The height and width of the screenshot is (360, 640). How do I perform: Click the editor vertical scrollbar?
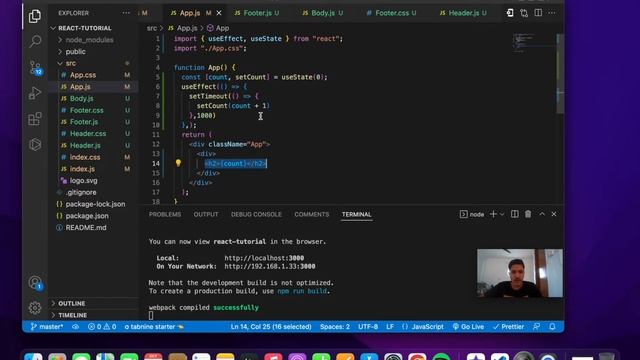click(x=560, y=73)
